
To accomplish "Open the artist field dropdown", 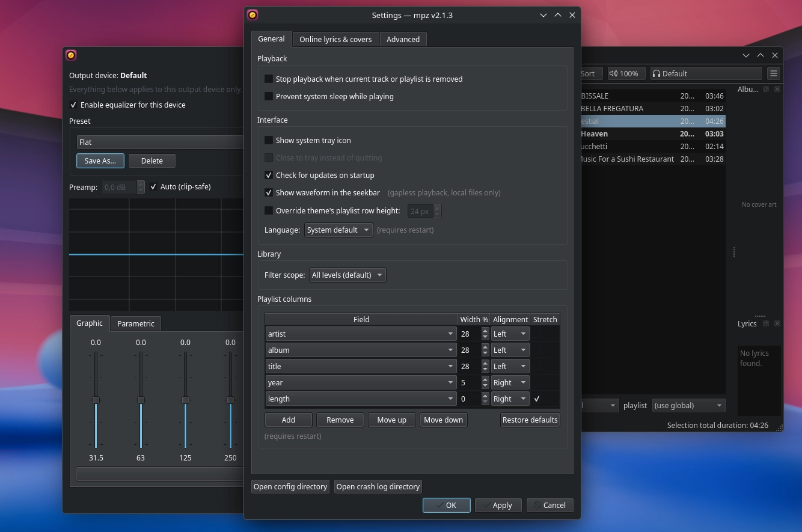I will click(361, 334).
